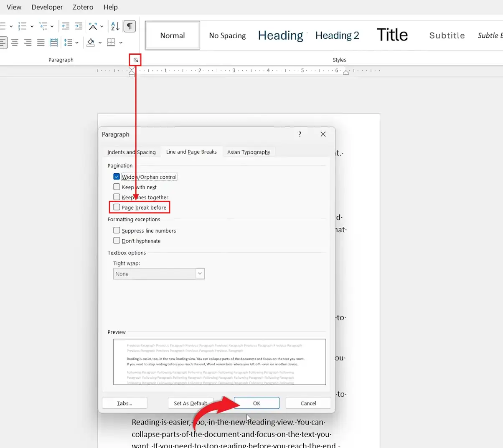503x448 pixels.
Task: Expand Asian Layout dropdown arrow
Action: coord(102,26)
